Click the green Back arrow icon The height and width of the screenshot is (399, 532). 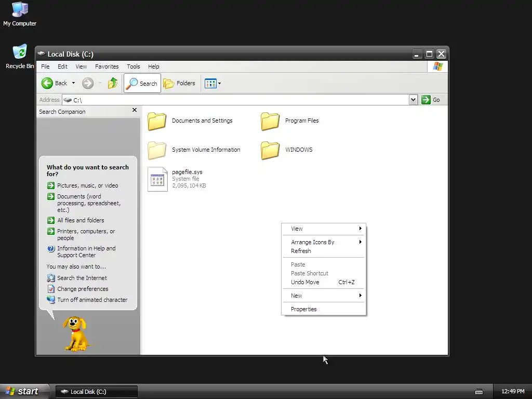[x=47, y=83]
